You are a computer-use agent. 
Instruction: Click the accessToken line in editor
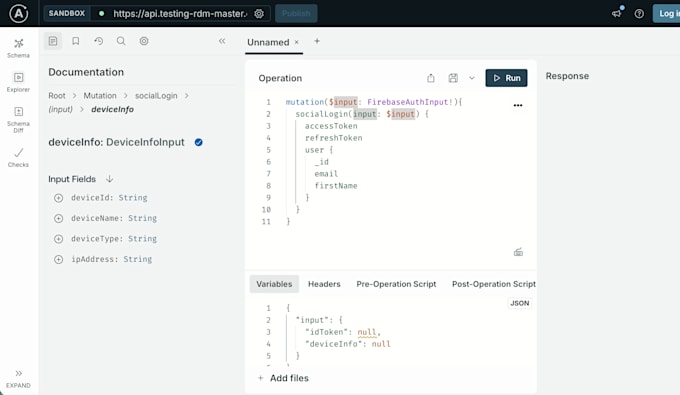[331, 126]
